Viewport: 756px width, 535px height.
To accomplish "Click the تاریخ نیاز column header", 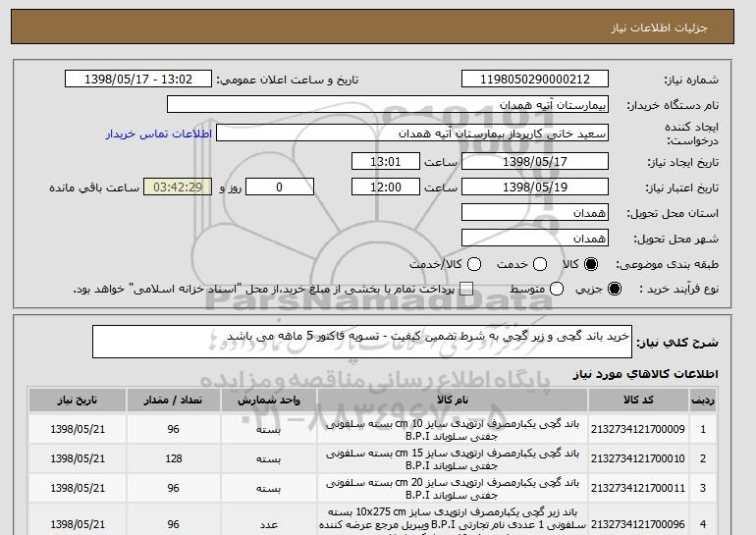I will pos(78,401).
